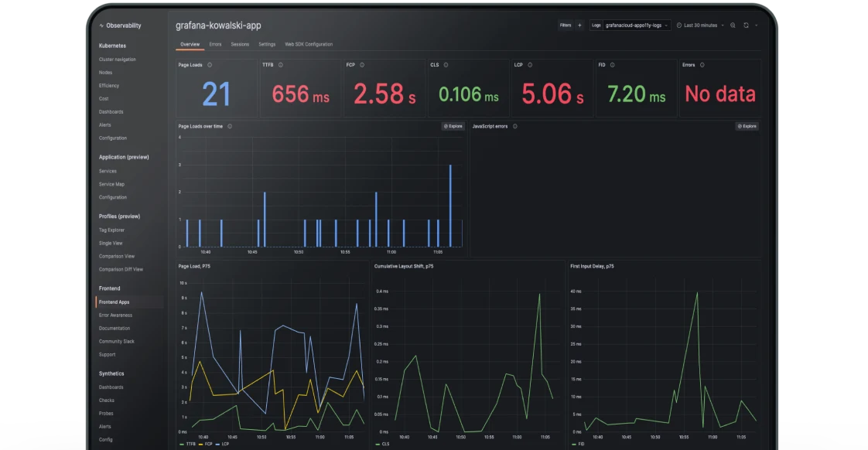Add a new filter with the plus icon
Image resolution: width=868 pixels, height=450 pixels.
coord(579,26)
